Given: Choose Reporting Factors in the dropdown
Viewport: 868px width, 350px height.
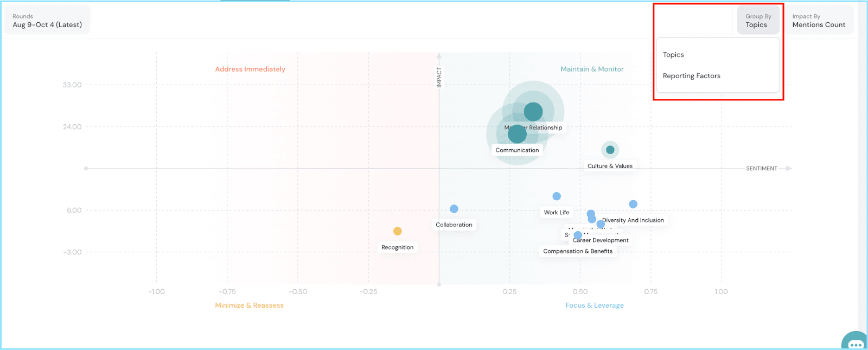Looking at the screenshot, I should (x=691, y=76).
